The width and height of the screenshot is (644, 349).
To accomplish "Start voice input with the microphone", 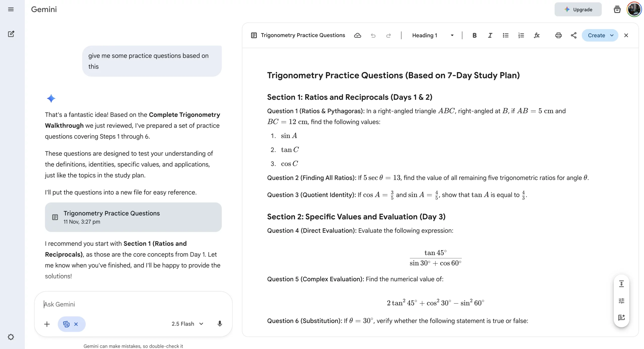I will tap(220, 324).
